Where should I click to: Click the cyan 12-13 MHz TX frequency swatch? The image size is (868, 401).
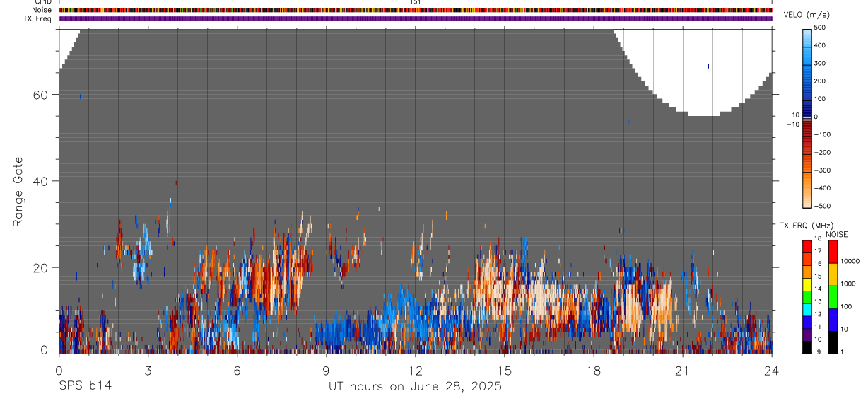point(807,309)
